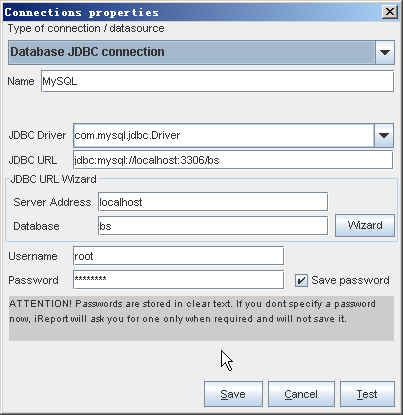Test the MySQL connection
403x415 pixels.
[367, 394]
